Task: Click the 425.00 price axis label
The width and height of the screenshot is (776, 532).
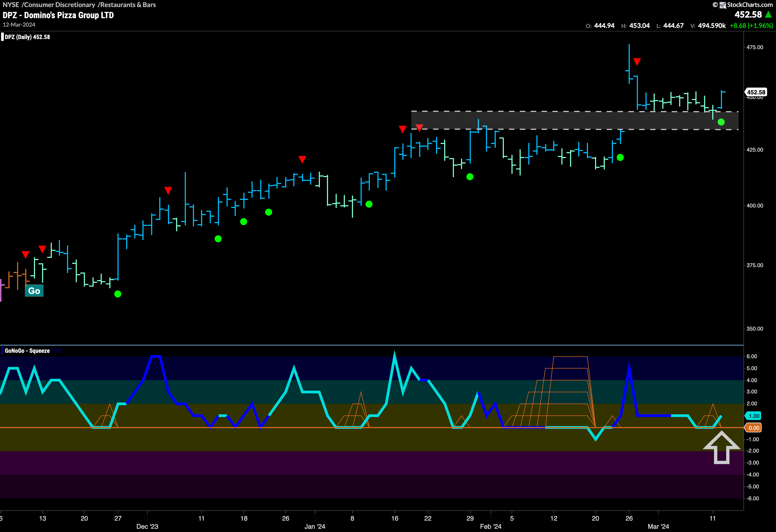Action: (755, 150)
